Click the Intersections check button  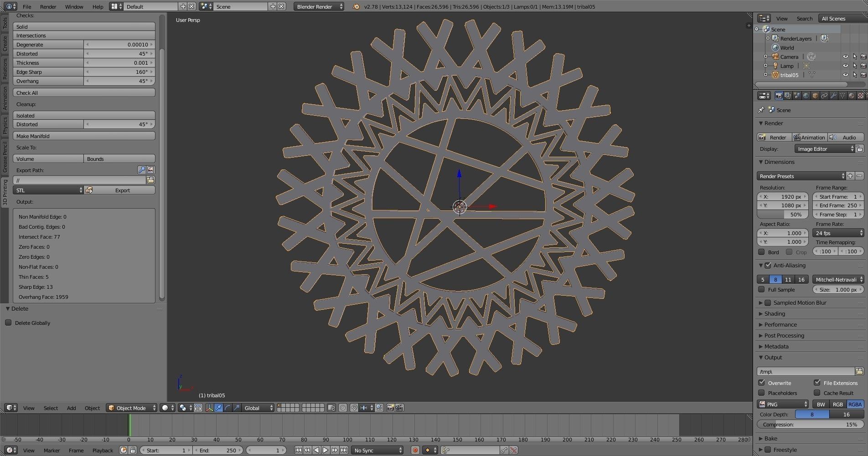tap(84, 35)
